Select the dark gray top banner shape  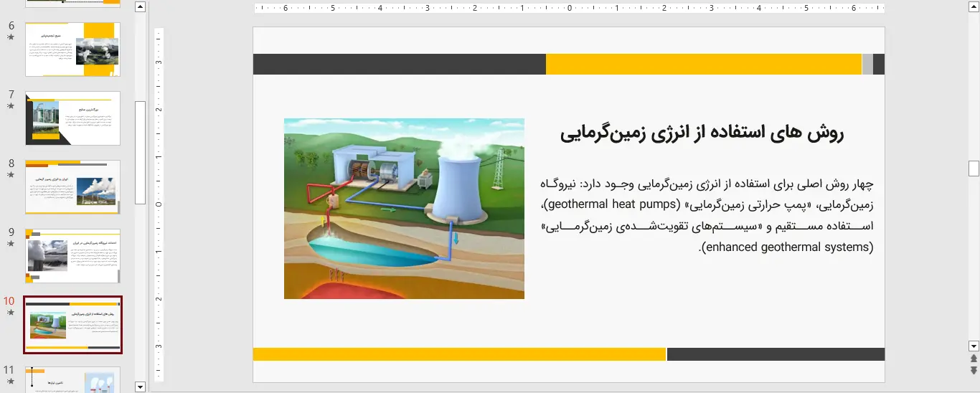click(x=400, y=64)
